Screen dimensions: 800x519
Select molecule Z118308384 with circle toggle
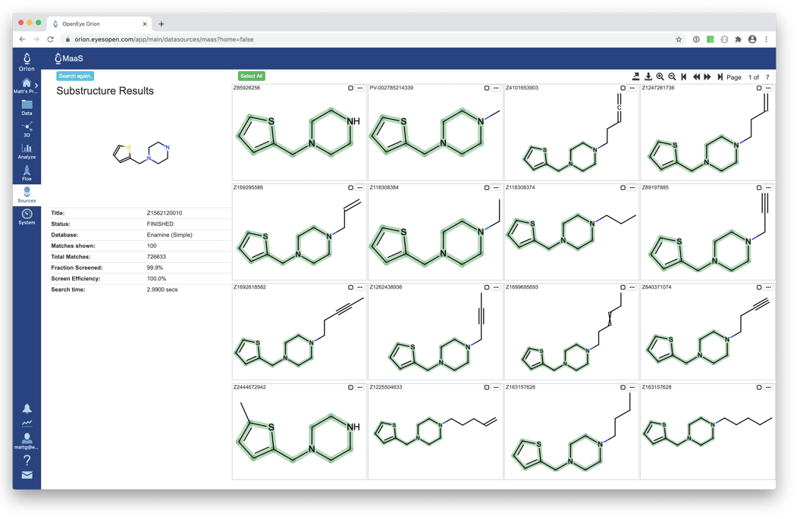(x=487, y=188)
